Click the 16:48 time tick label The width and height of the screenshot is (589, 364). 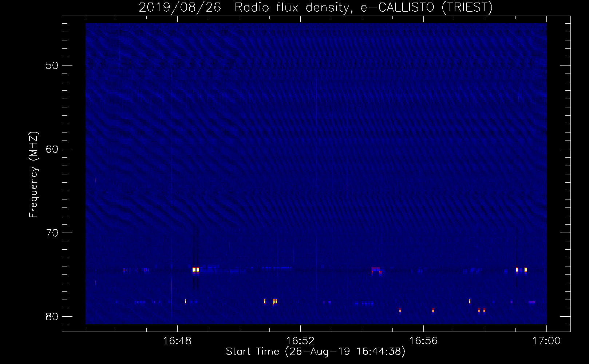pyautogui.click(x=177, y=341)
